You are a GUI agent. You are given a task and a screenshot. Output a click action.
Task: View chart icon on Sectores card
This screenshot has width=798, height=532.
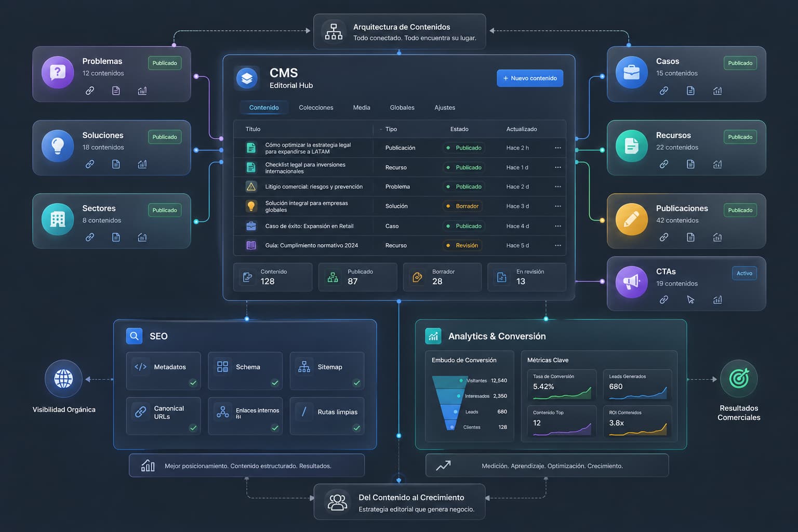coord(142,237)
